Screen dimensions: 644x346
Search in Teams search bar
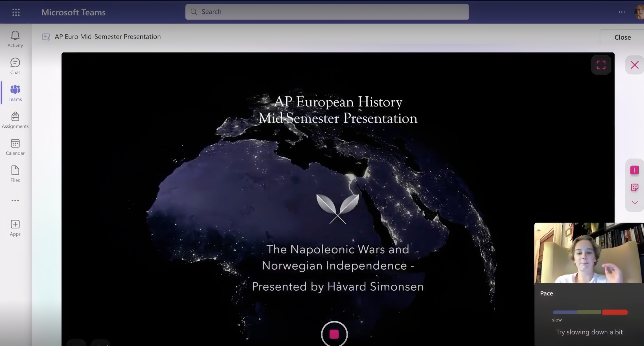click(327, 12)
